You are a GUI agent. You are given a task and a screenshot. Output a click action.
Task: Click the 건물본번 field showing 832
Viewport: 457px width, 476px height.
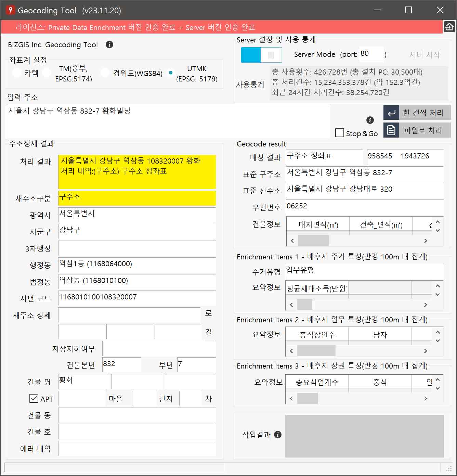pos(122,365)
